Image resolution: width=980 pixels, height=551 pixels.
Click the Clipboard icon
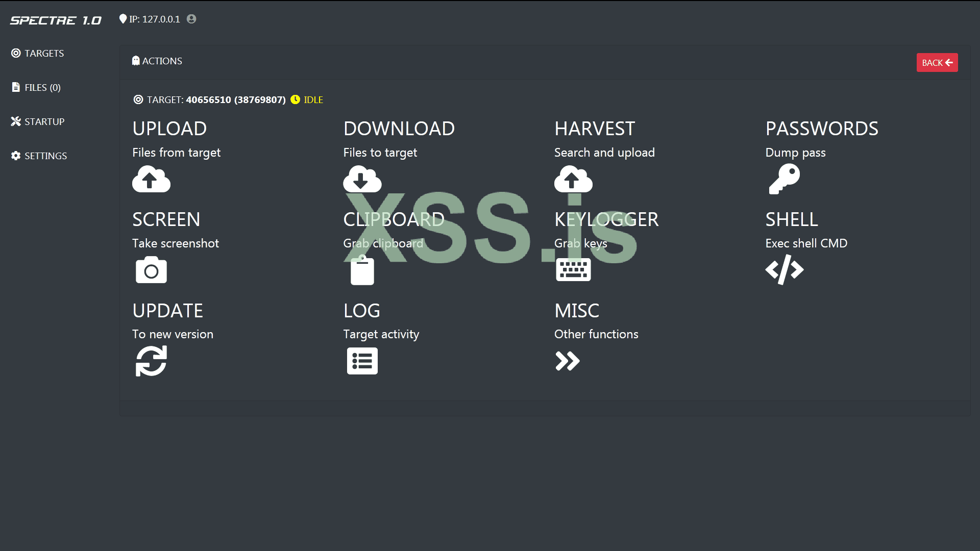point(362,270)
